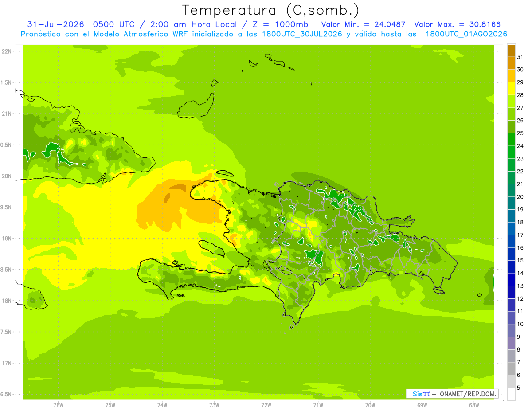This screenshot has width=532, height=411.
Task: Click colorbar scale label "18"
Action: (520, 222)
